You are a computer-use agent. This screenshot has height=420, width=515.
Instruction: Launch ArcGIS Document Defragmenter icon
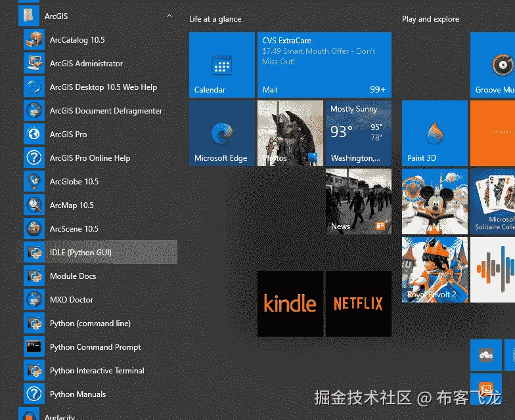34,110
